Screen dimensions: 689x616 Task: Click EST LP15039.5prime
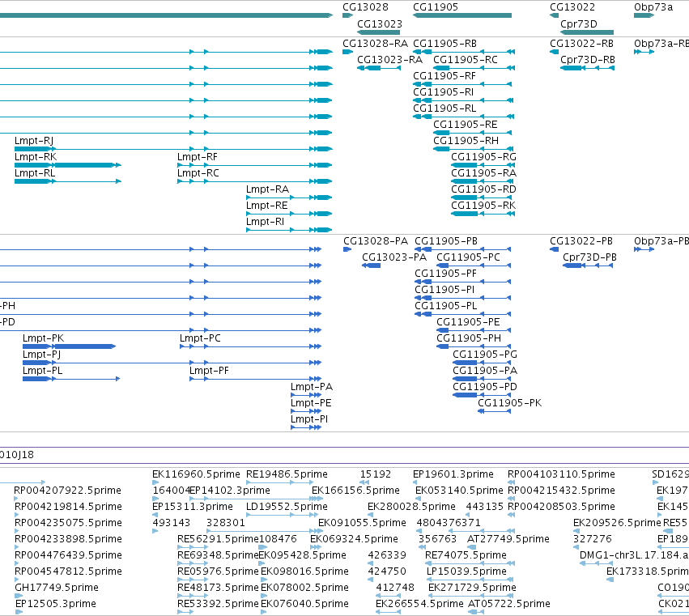pos(466,572)
